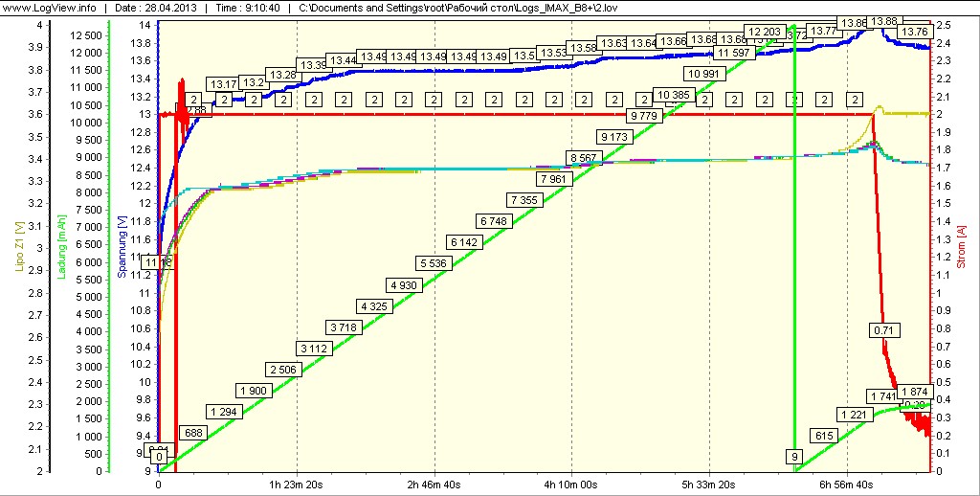This screenshot has height=496, width=980.
Task: Click the 0.71 current data label
Action: pyautogui.click(x=883, y=330)
